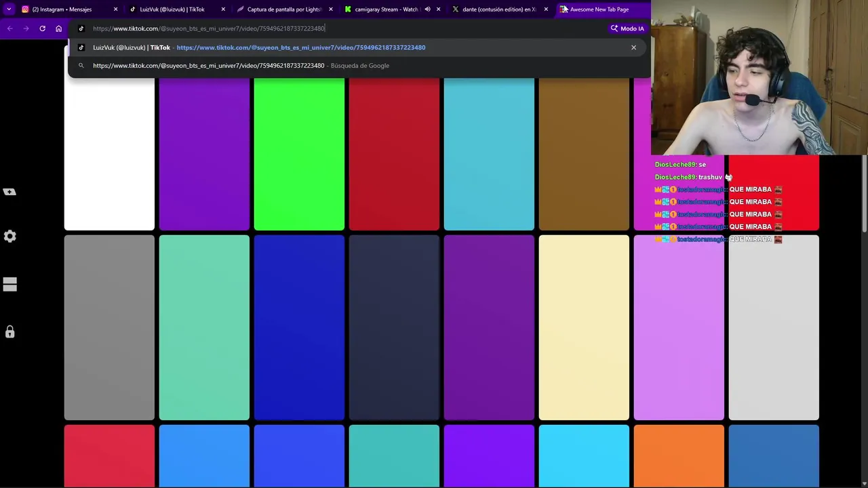Remove the LuizVuk TikTok suggestion
The image size is (868, 488).
[x=633, y=47]
